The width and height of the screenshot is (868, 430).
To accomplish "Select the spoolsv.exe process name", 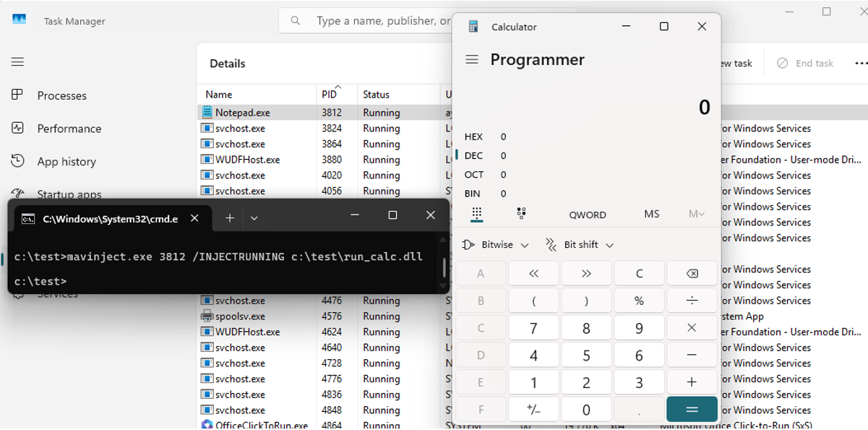I will click(240, 317).
